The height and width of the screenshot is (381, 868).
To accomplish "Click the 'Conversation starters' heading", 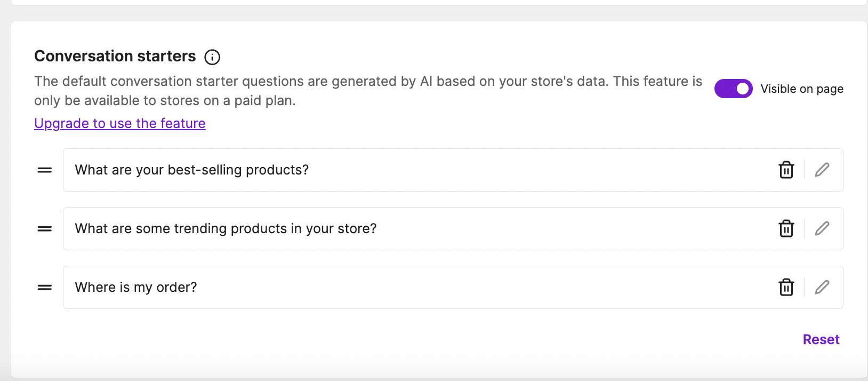I will (x=115, y=57).
